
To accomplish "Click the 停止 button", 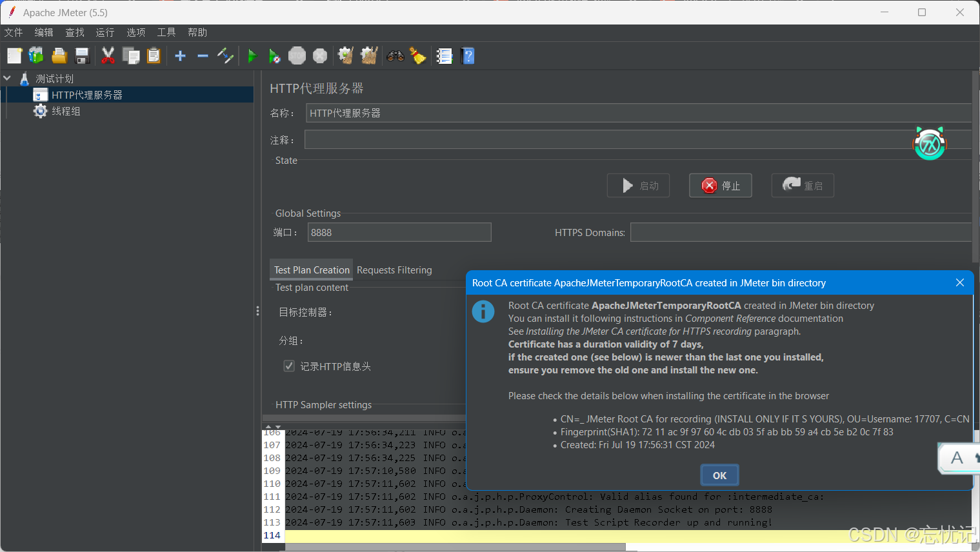I will (721, 186).
